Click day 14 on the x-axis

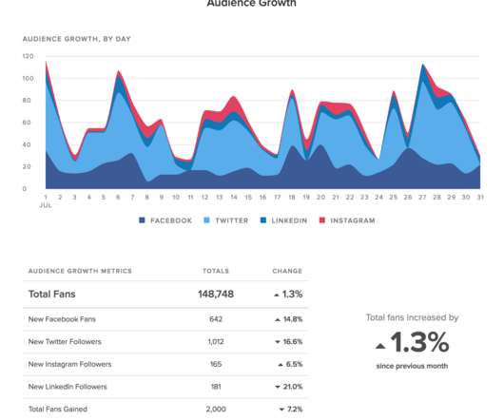click(234, 197)
